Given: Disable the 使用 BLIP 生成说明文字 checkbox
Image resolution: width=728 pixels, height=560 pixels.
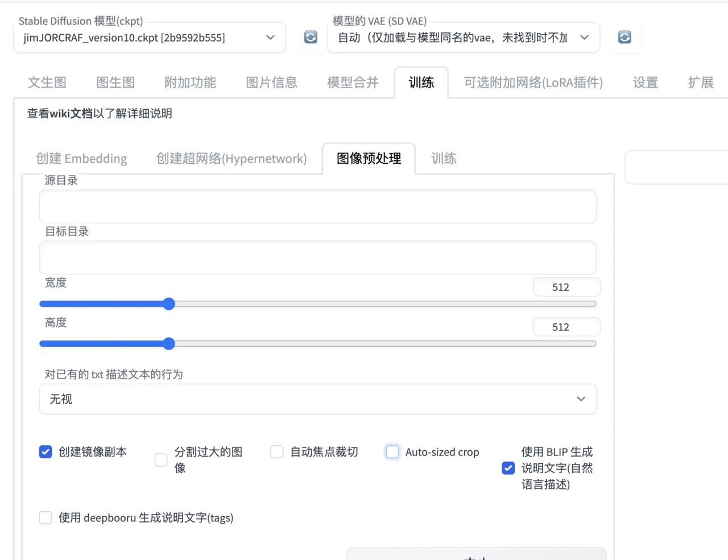Looking at the screenshot, I should tap(508, 468).
